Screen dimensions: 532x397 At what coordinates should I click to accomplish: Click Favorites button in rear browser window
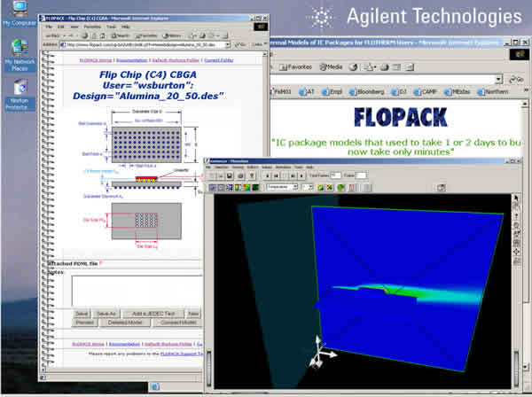(x=295, y=67)
